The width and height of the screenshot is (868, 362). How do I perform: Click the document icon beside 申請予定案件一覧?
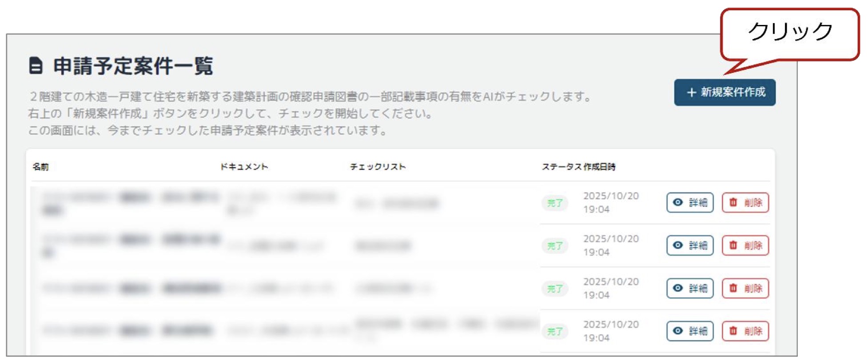click(x=36, y=66)
